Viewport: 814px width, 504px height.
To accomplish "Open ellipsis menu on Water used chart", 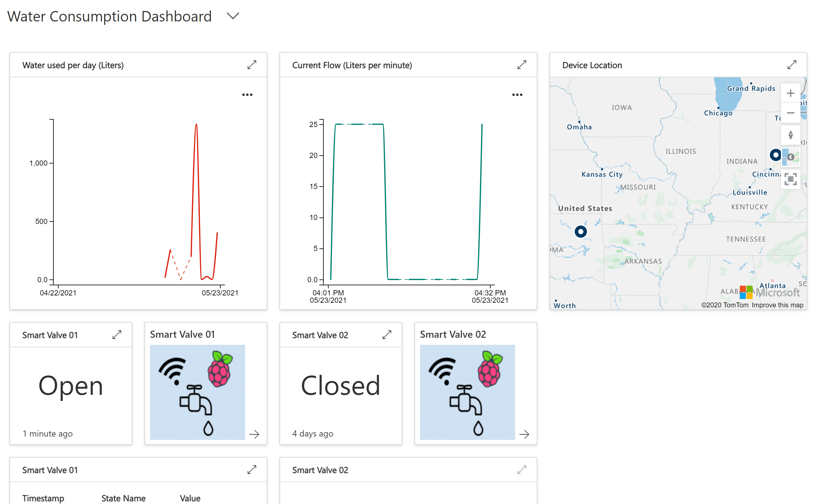I will pyautogui.click(x=247, y=95).
